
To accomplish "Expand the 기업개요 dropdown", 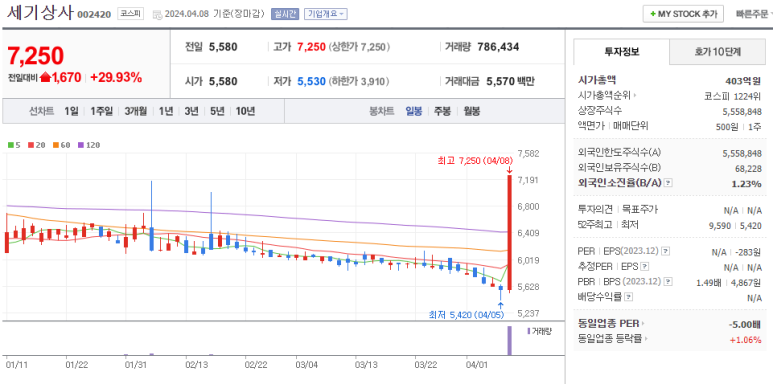I will 326,14.
